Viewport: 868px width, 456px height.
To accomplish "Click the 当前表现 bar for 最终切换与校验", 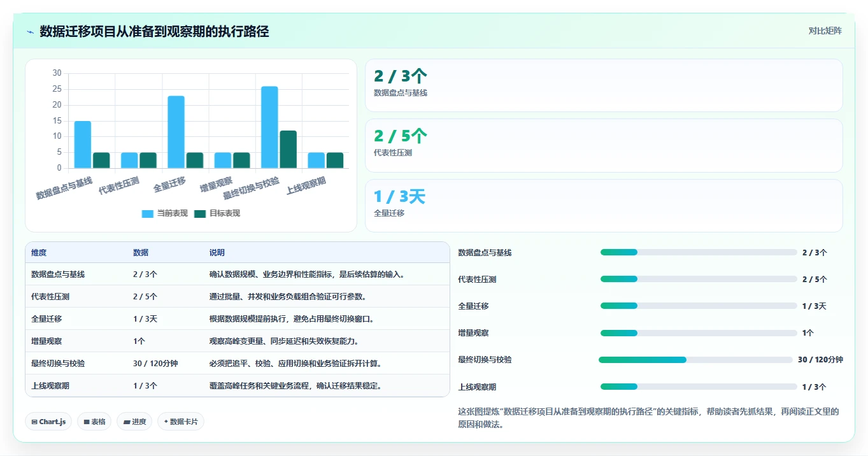I will (x=269, y=127).
